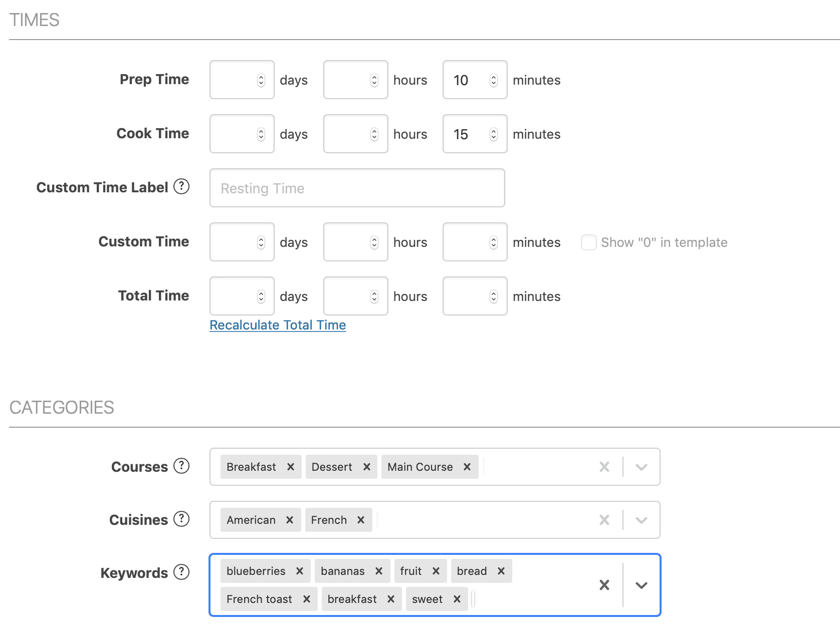Viewport: 840px width, 625px height.
Task: Expand the Cuisines dropdown
Action: click(641, 520)
